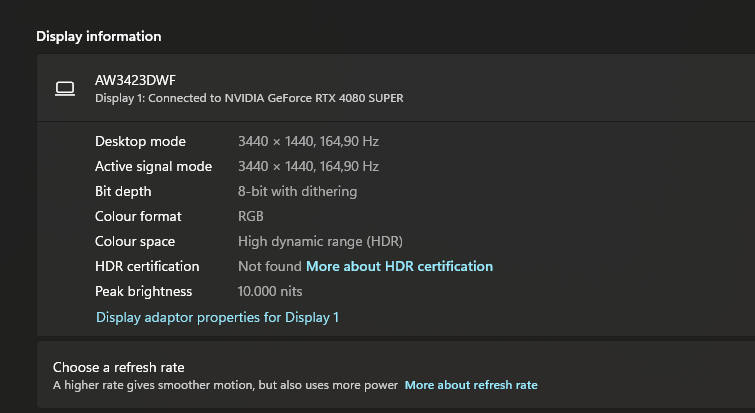This screenshot has height=413, width=755.
Task: Open More about HDR certification link
Action: pyautogui.click(x=399, y=266)
